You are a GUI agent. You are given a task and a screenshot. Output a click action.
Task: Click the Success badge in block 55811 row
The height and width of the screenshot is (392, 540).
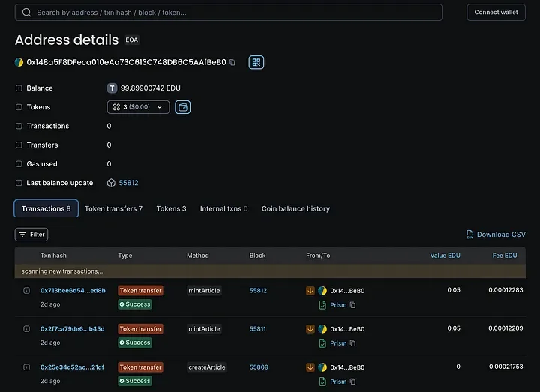135,343
